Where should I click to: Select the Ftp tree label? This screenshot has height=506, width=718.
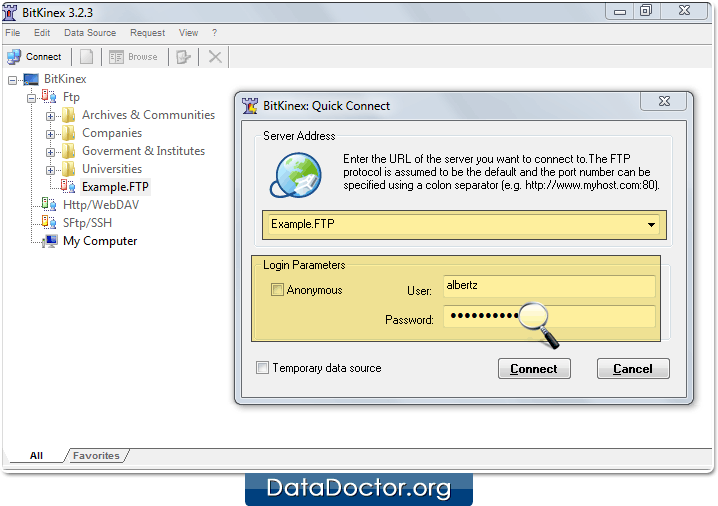point(71,97)
